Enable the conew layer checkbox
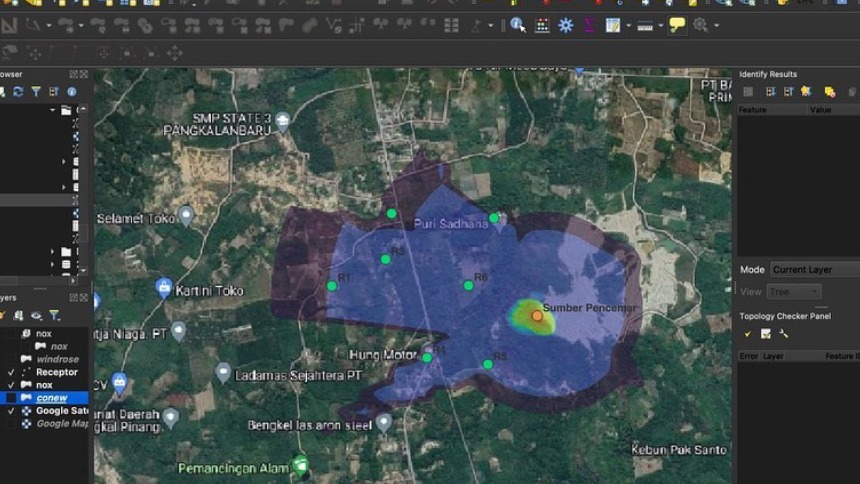This screenshot has width=860, height=484. point(11,398)
